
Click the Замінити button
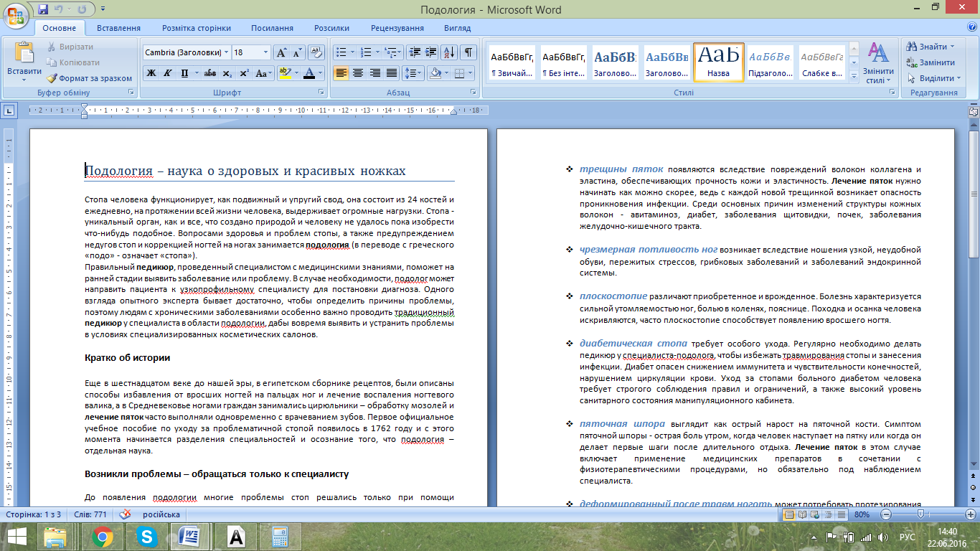coord(931,62)
